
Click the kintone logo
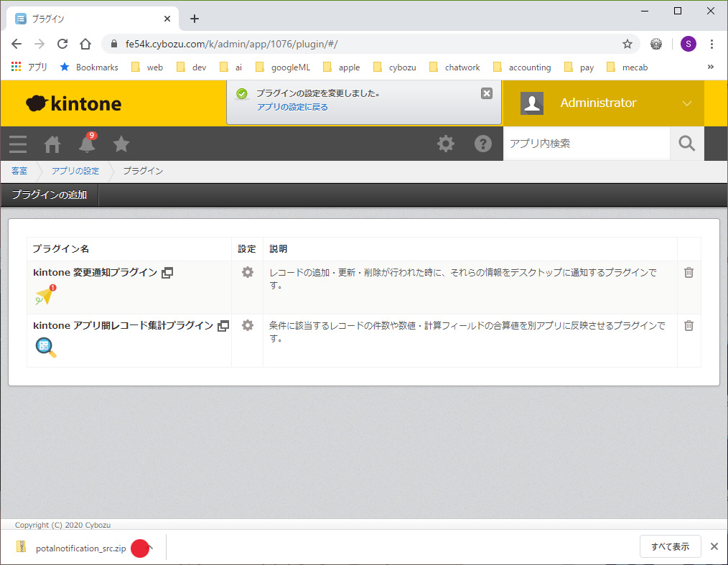[73, 103]
